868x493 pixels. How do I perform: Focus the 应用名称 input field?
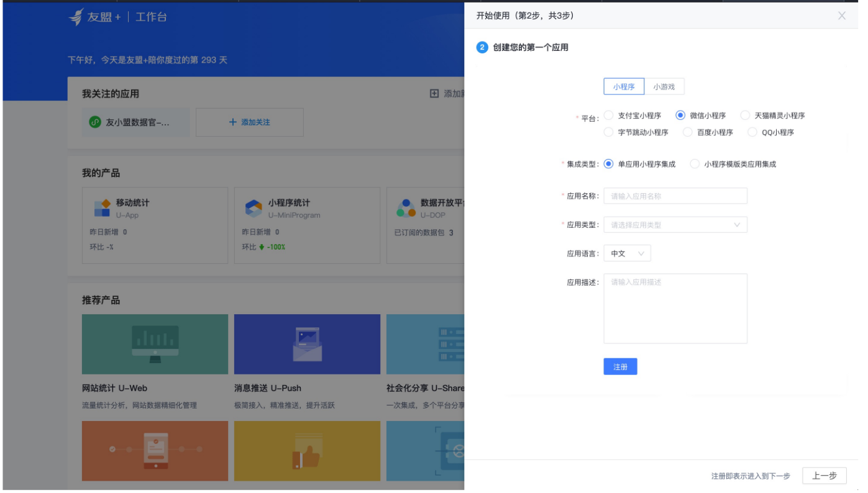(x=675, y=196)
